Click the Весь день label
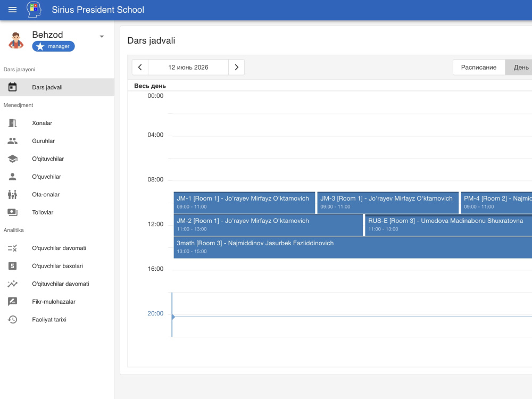The height and width of the screenshot is (399, 532). 150,86
